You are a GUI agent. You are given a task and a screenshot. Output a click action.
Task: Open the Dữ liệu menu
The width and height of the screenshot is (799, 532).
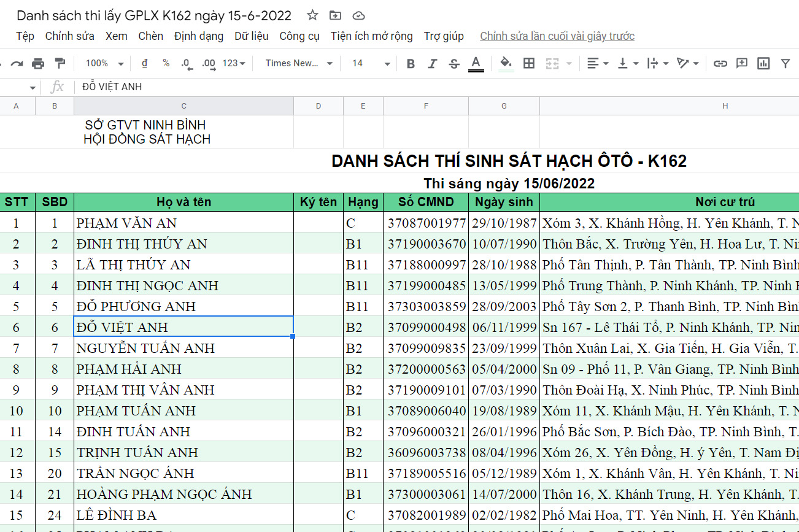(251, 36)
